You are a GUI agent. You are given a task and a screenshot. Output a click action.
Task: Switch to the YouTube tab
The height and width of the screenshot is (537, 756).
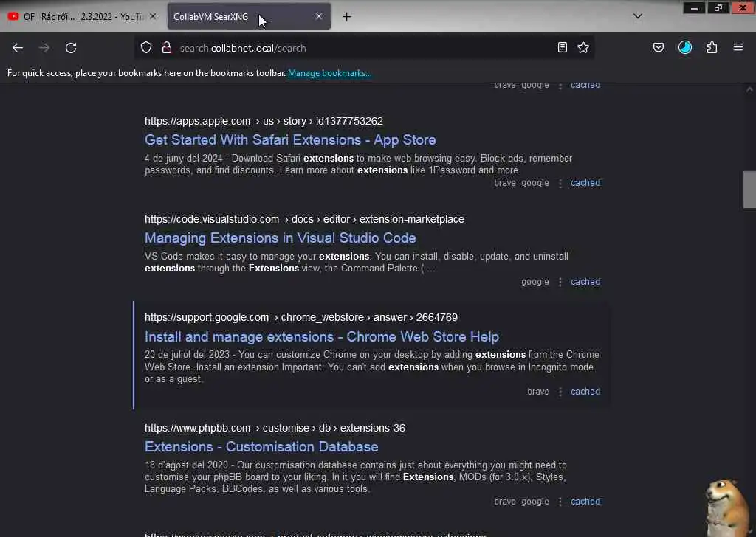(82, 16)
